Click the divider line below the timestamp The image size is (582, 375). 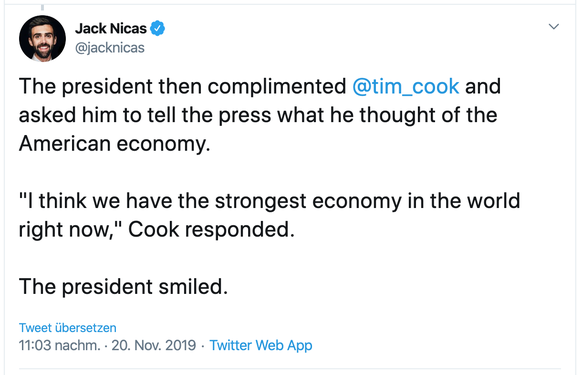290,369
